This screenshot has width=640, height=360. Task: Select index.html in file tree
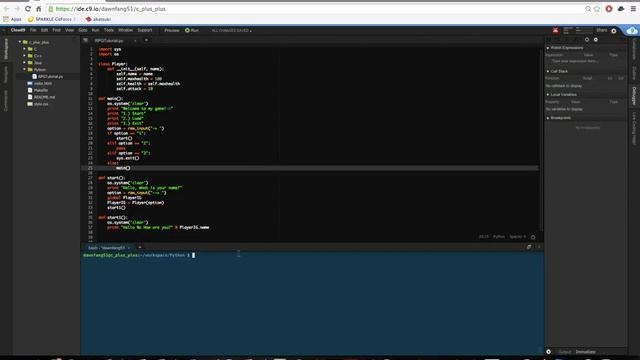tap(40, 83)
